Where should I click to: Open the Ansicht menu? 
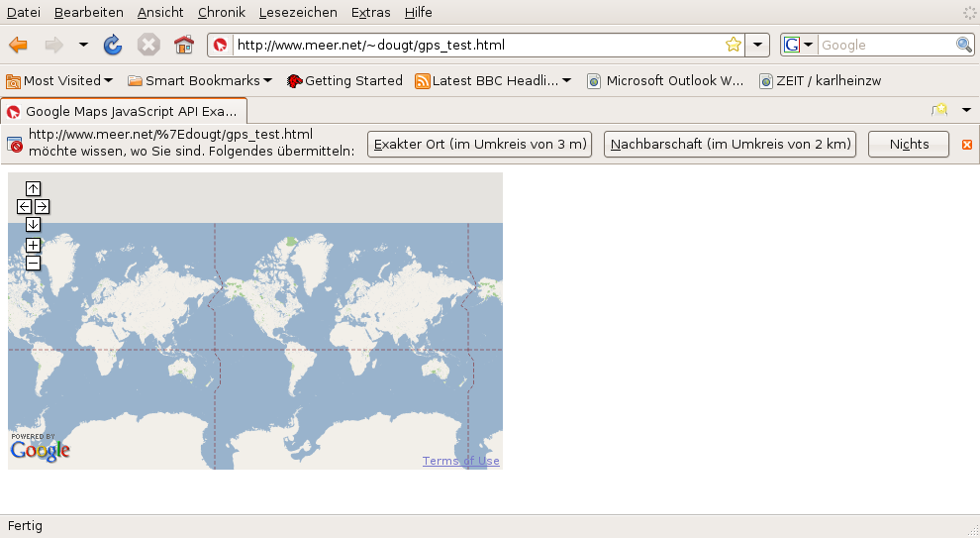tap(160, 13)
